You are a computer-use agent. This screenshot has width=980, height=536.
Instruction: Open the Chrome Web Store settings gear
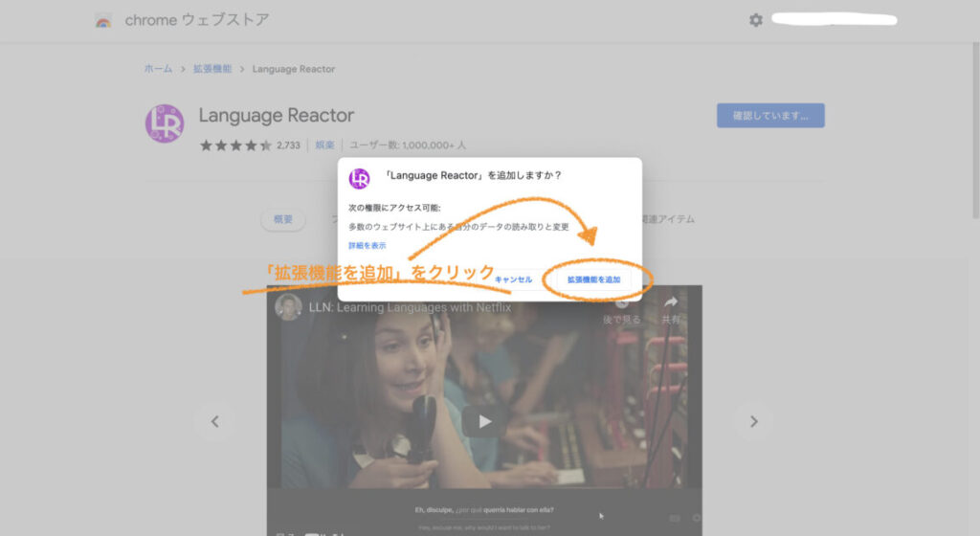[x=756, y=20]
